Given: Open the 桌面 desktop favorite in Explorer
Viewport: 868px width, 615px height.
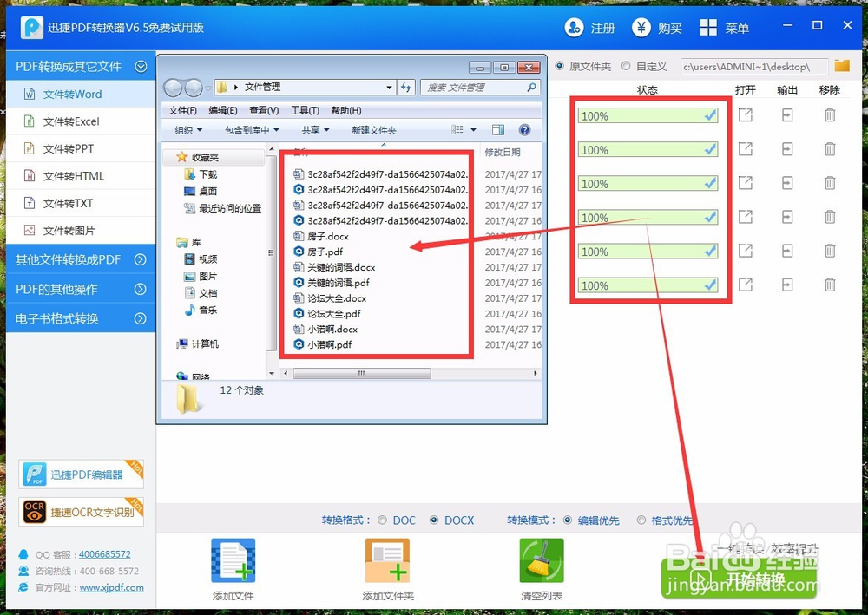Looking at the screenshot, I should tap(201, 192).
